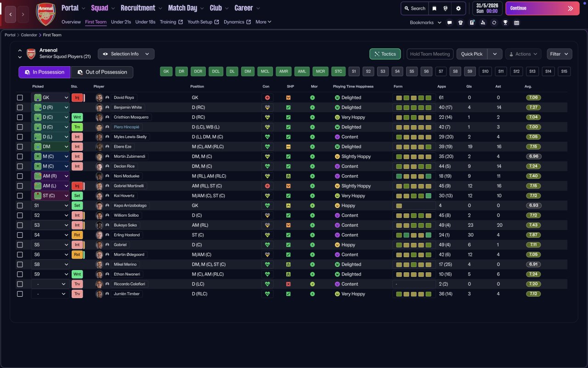Open the trophy competitions shortcut
This screenshot has width=588, height=368.
click(505, 23)
